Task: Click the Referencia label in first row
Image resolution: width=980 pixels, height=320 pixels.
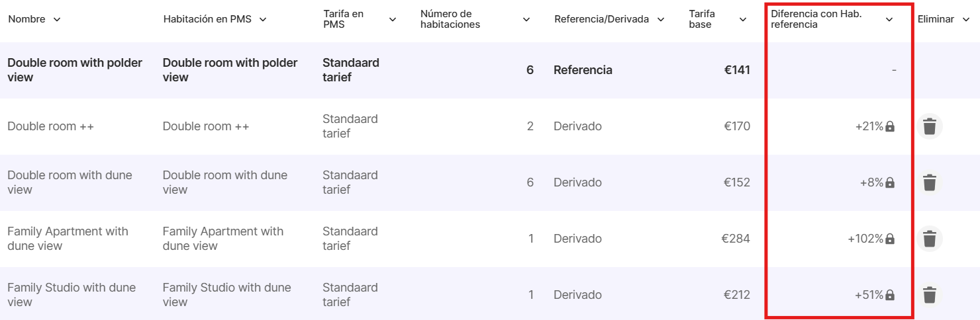Action: point(583,70)
